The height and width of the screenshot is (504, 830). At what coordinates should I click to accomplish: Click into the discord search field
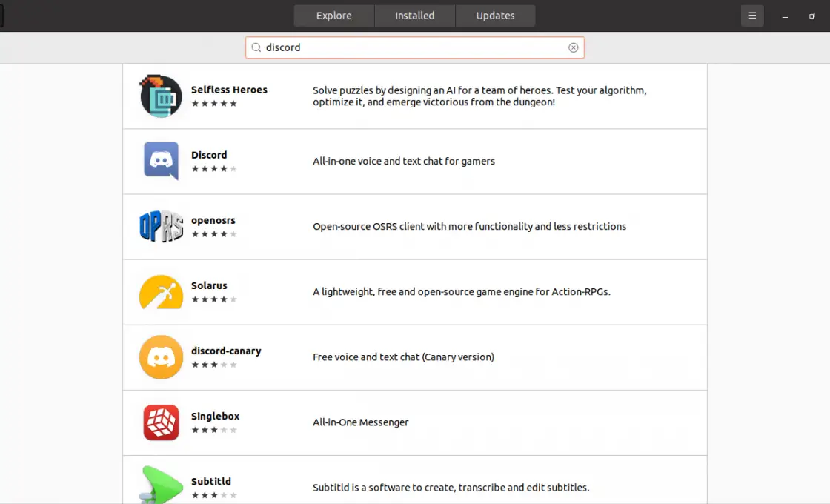click(415, 47)
